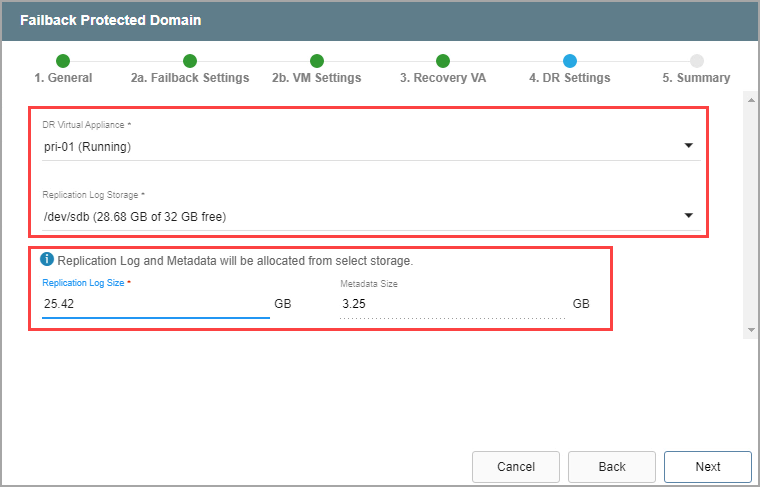Click the scrollbar up arrow
The height and width of the screenshot is (487, 760).
[x=750, y=99]
